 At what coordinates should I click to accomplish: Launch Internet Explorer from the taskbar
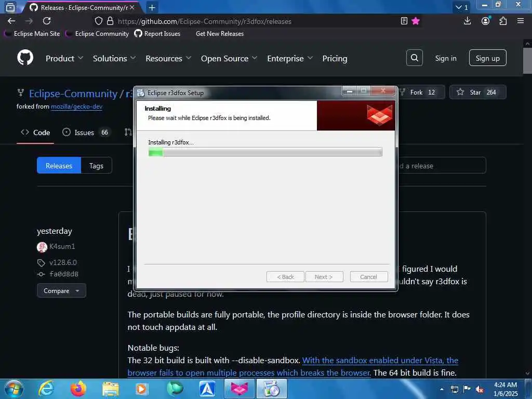[46, 389]
